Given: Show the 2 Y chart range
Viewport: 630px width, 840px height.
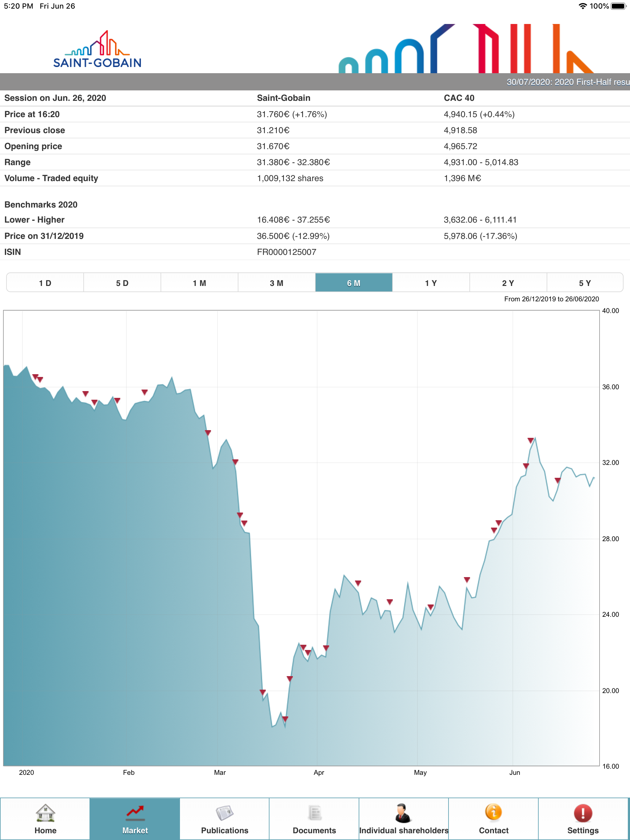Looking at the screenshot, I should (x=508, y=283).
